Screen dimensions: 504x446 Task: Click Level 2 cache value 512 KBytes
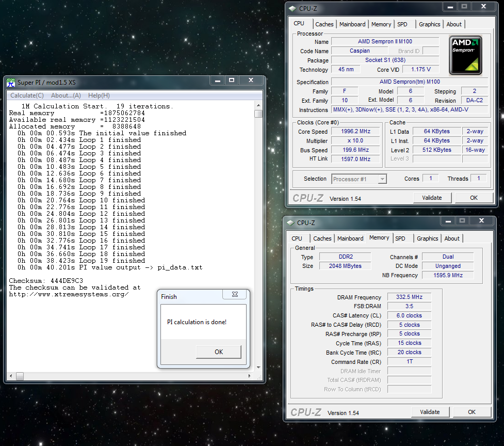click(x=437, y=150)
